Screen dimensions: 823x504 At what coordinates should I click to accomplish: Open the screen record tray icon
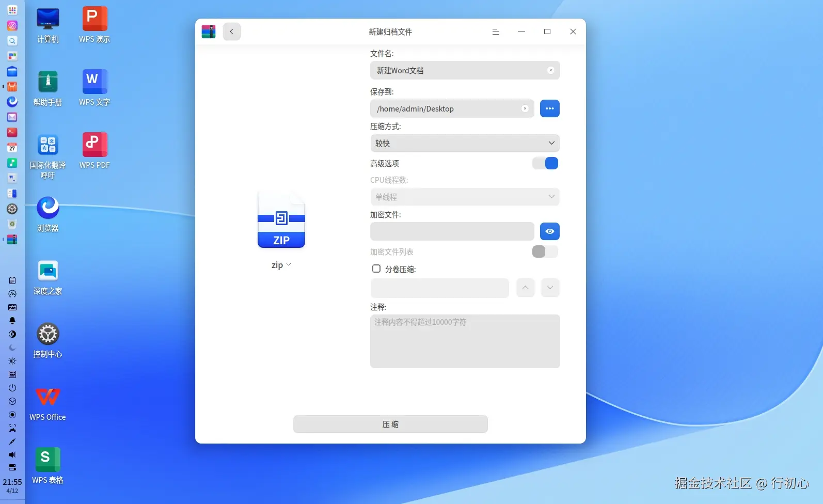point(12,415)
